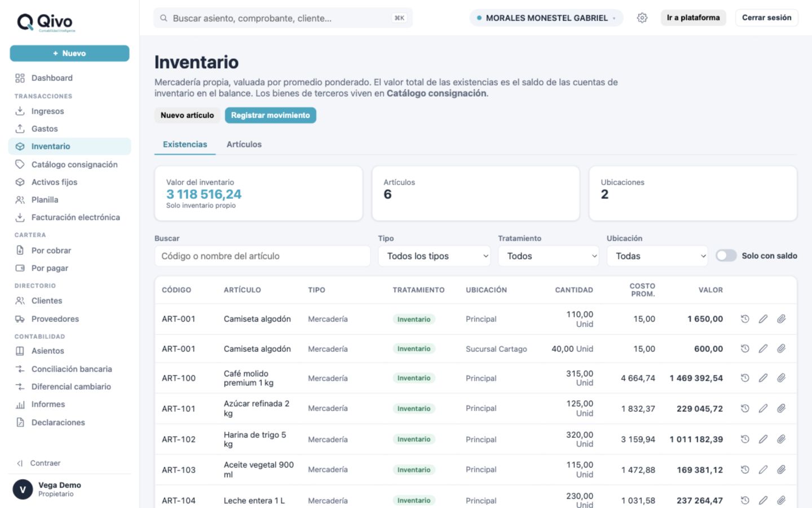The width and height of the screenshot is (812, 508).
Task: Edit the ART-101 Azúcar refinada row
Action: click(x=763, y=409)
